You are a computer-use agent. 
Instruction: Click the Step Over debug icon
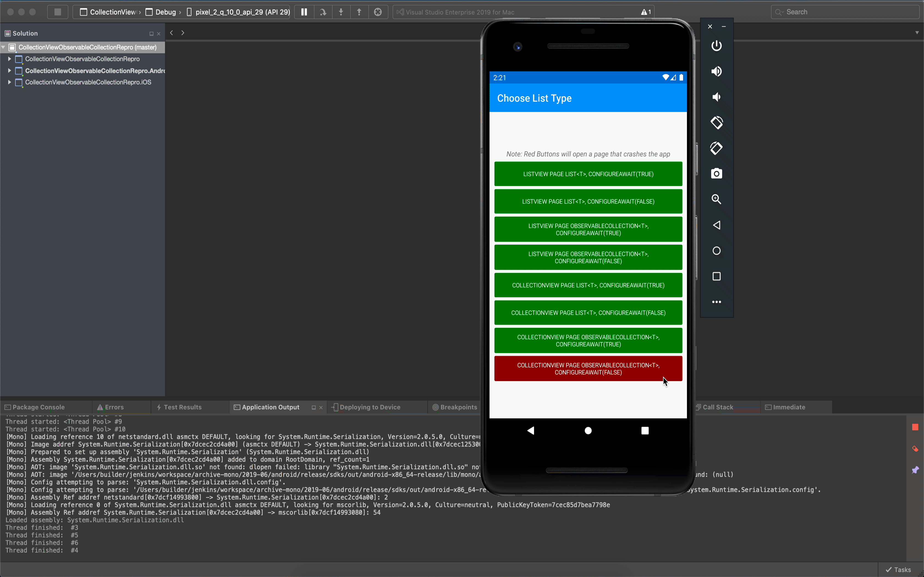tap(323, 12)
